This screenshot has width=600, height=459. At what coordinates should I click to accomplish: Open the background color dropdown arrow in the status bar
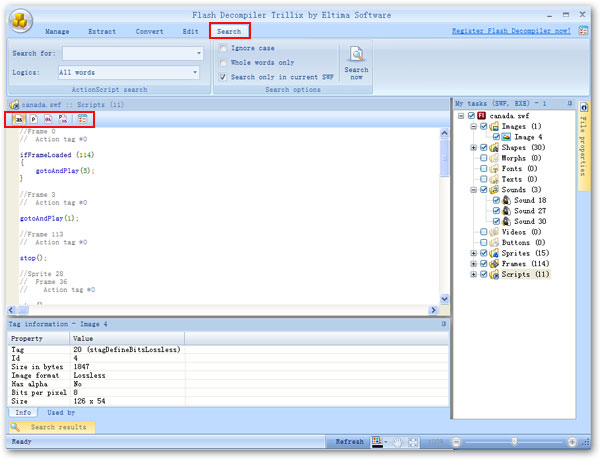pos(386,442)
